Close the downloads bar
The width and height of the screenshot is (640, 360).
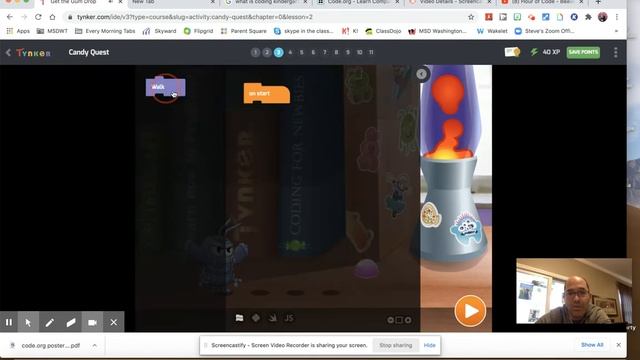(x=619, y=345)
